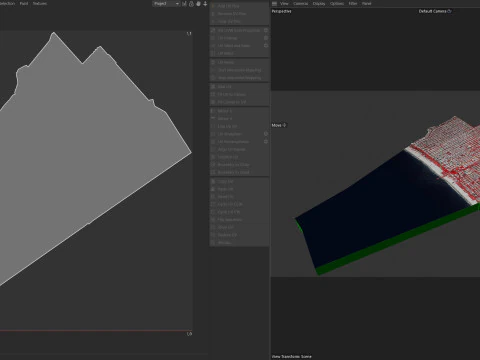Click the UV Unwrap command icon
Image resolution: width=480 pixels, height=360 pixels.
tap(213, 38)
